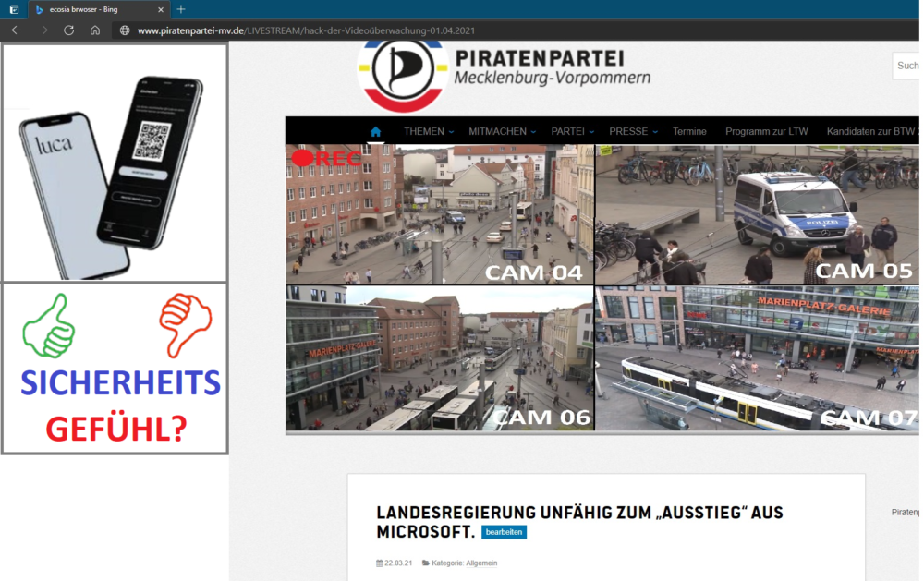Viewport: 924px width, 581px height.
Task: Expand the MITMACHEN dropdown menu
Action: (502, 131)
